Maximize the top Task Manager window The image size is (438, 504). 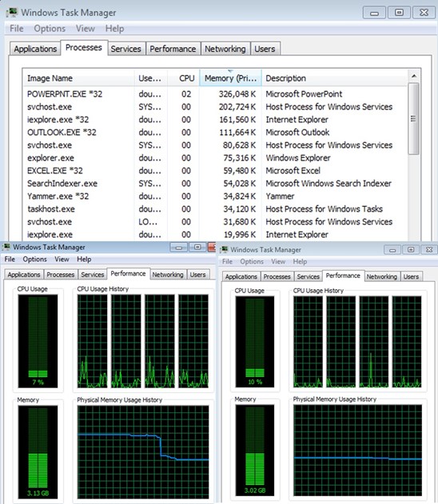[x=399, y=13]
